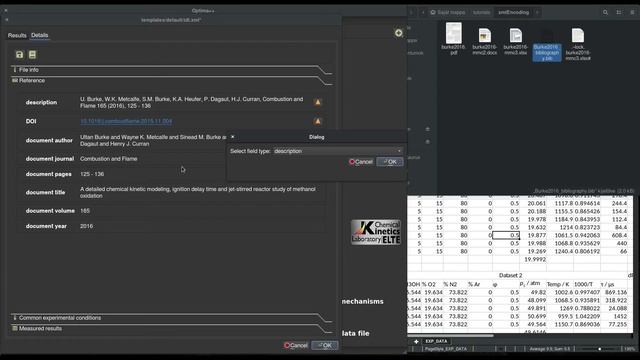Click the book icon beside save icon

(32, 55)
